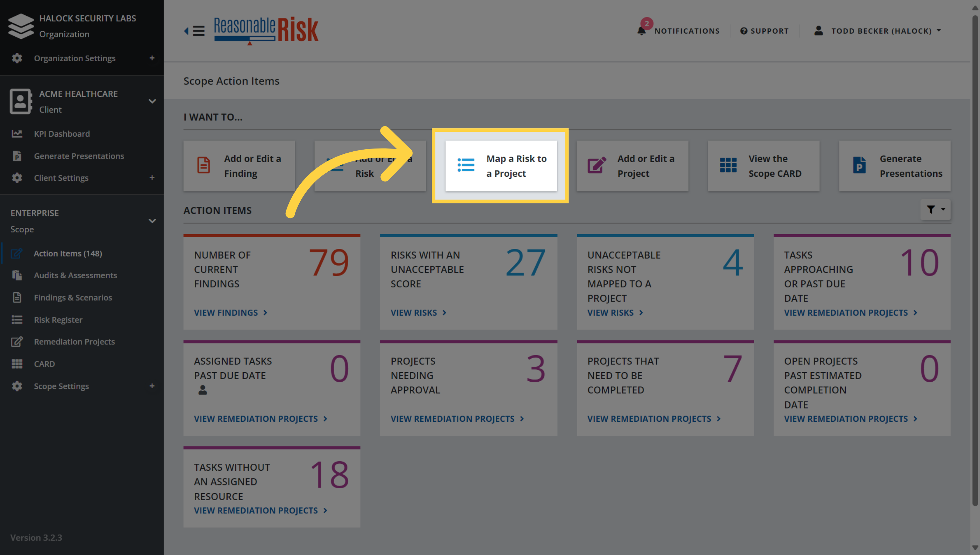Navigate to Risk Register in sidebar
This screenshot has width=980, height=555.
click(58, 320)
